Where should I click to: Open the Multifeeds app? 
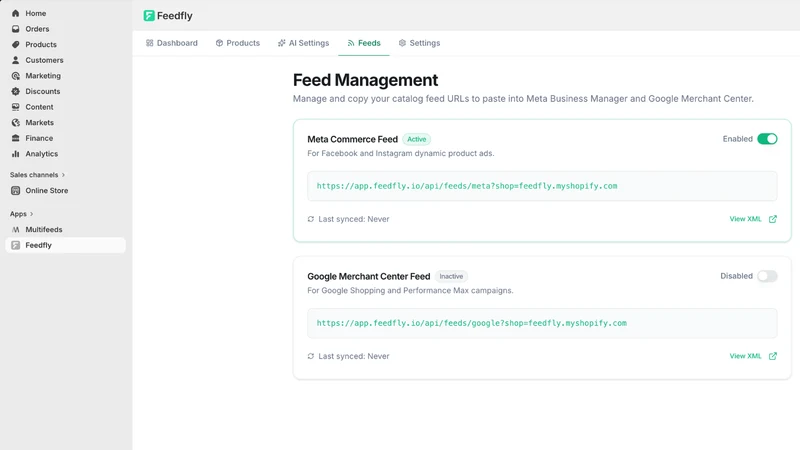pyautogui.click(x=65, y=230)
